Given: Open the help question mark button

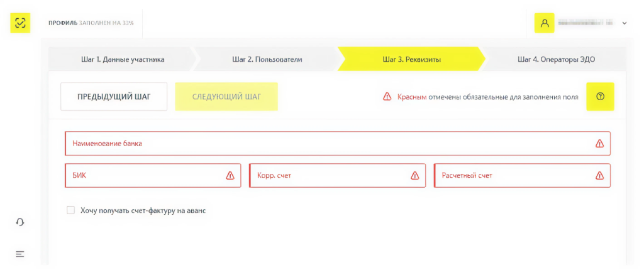Looking at the screenshot, I should coord(600,96).
